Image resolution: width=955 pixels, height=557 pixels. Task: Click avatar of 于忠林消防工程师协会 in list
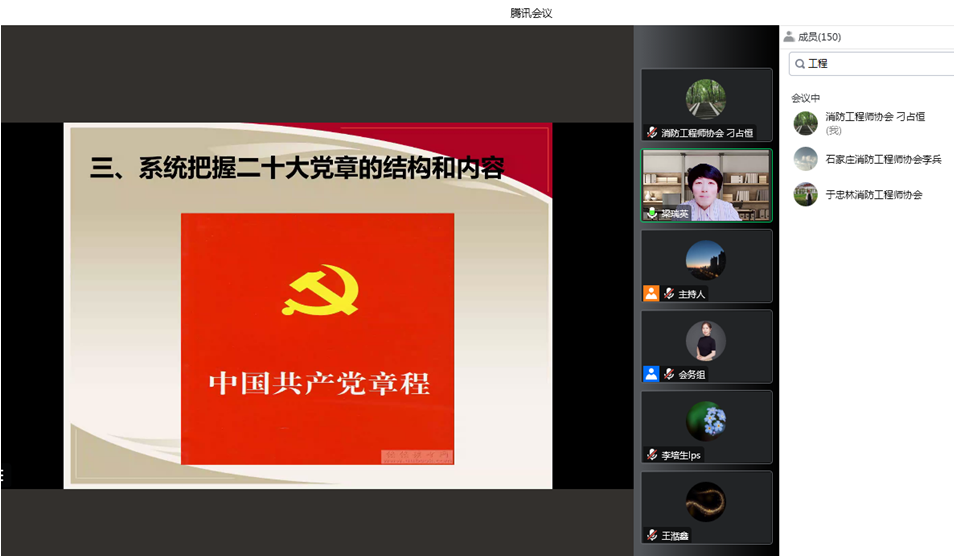pyautogui.click(x=806, y=195)
